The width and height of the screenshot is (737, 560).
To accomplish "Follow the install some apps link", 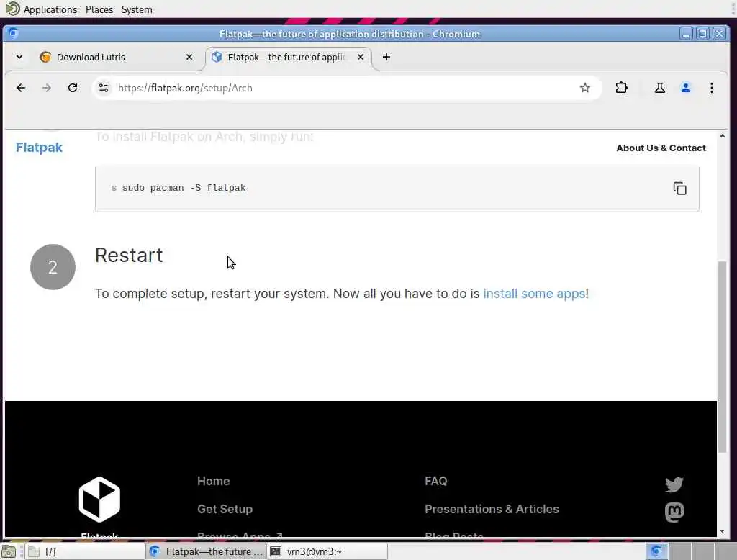I will click(x=534, y=294).
